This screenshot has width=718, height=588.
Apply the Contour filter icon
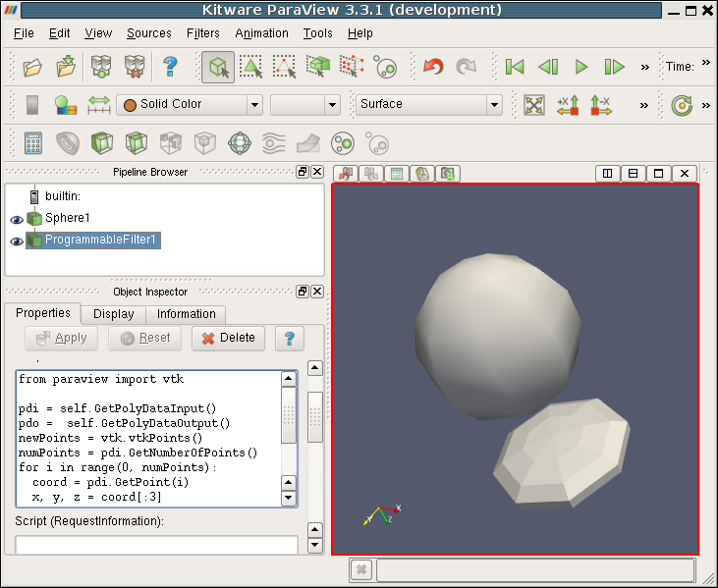(x=68, y=143)
